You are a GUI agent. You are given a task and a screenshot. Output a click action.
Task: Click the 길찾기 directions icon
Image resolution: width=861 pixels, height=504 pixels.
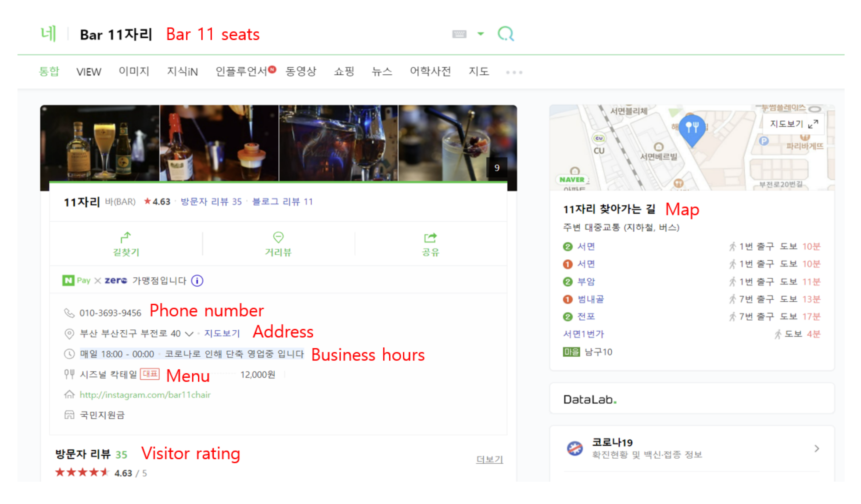point(126,238)
